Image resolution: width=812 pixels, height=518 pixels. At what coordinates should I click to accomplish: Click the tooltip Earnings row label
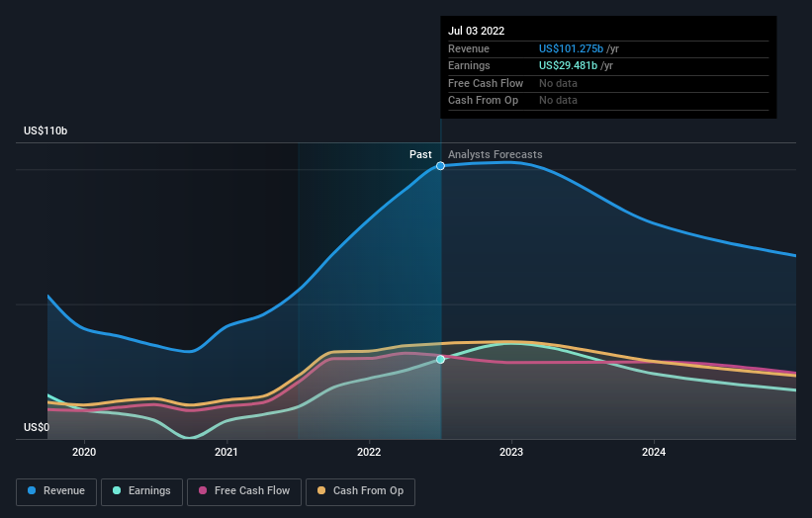[x=469, y=65]
